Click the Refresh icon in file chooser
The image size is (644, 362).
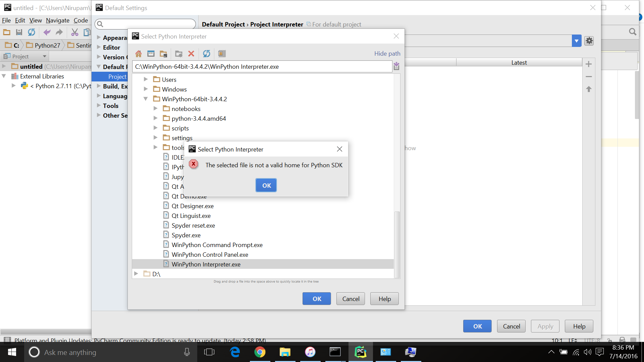tap(207, 54)
